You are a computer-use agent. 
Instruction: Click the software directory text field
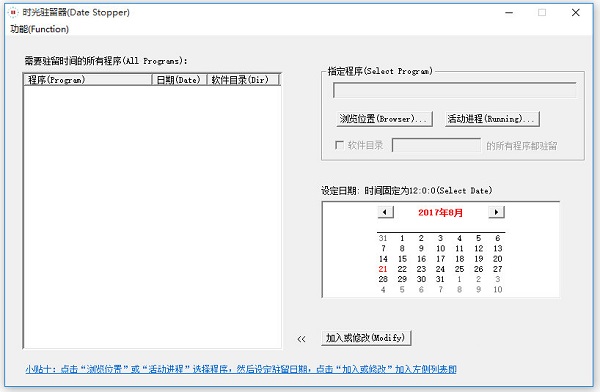pos(436,145)
